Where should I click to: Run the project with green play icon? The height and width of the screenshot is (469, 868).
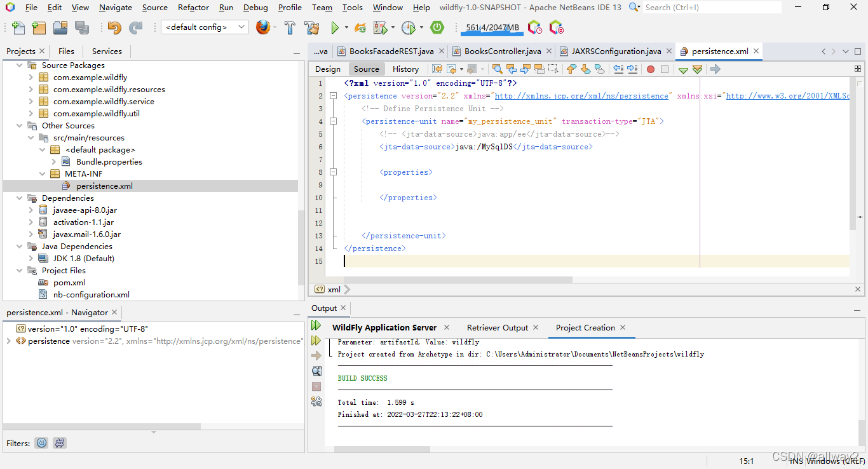coord(335,27)
